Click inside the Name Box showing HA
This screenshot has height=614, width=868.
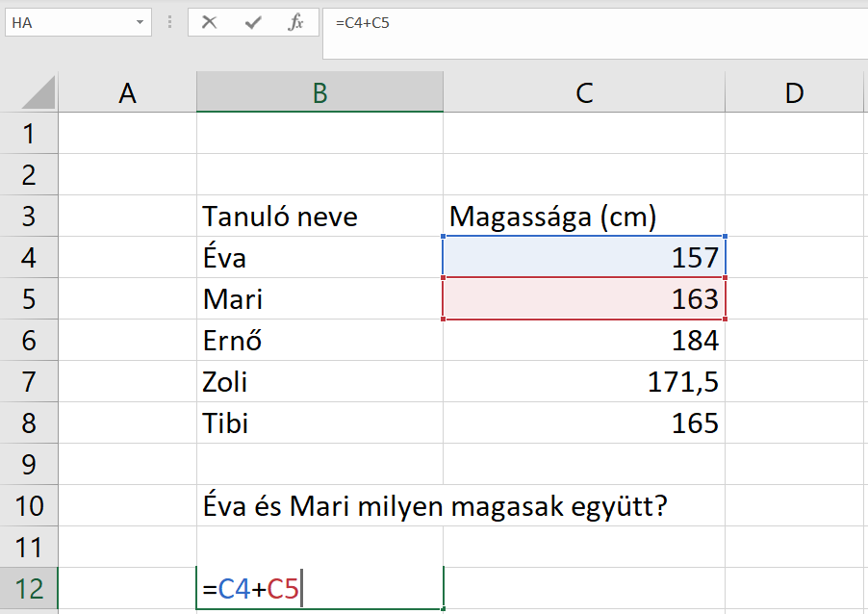67,22
